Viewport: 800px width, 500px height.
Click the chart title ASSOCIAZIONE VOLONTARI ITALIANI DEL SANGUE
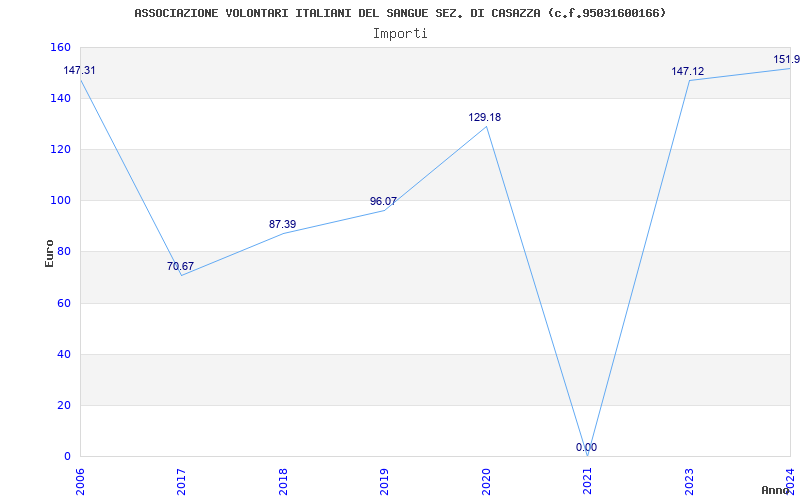(x=400, y=13)
